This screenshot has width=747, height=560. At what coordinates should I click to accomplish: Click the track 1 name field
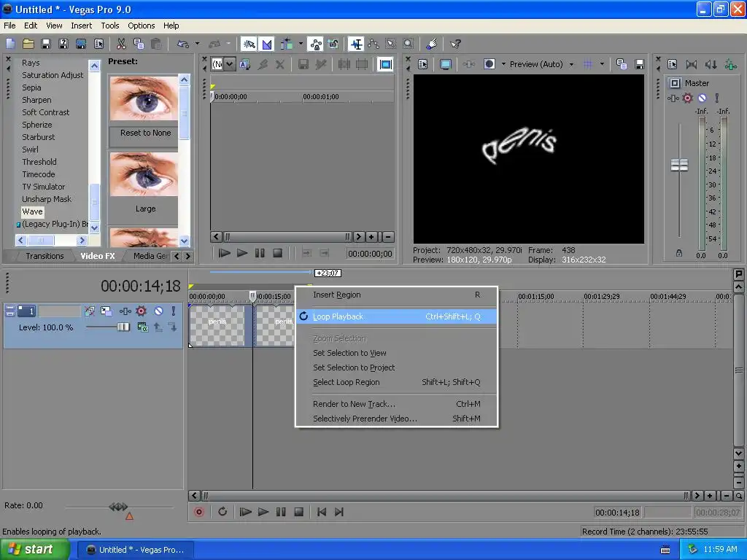[60, 311]
